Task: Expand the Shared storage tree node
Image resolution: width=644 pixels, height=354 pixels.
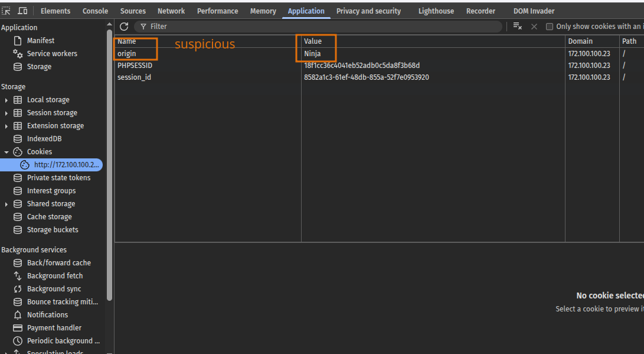Action: (6, 204)
